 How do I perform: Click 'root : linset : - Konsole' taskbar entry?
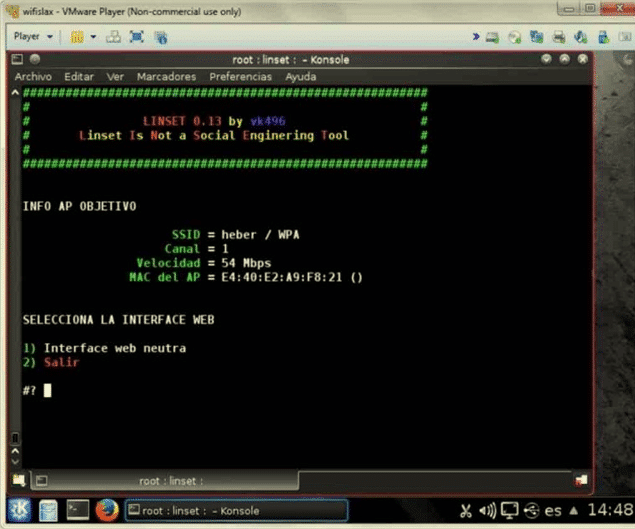[236, 510]
